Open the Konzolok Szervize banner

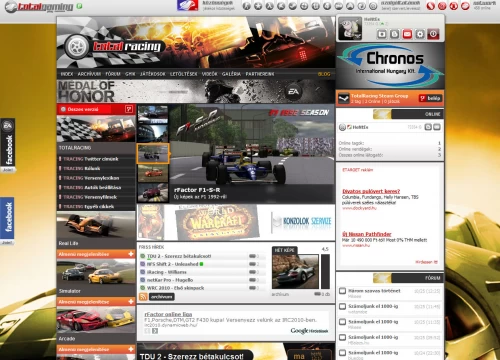pos(302,221)
